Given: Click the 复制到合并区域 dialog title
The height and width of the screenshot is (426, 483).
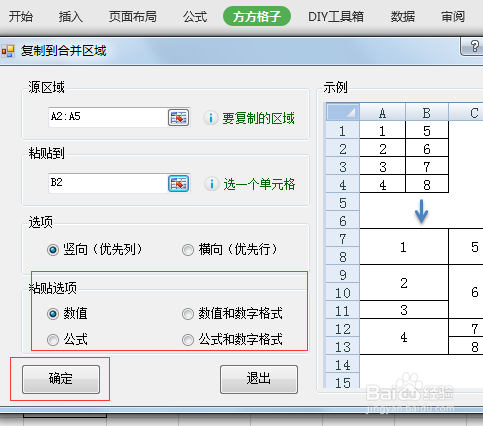Looking at the screenshot, I should (63, 51).
